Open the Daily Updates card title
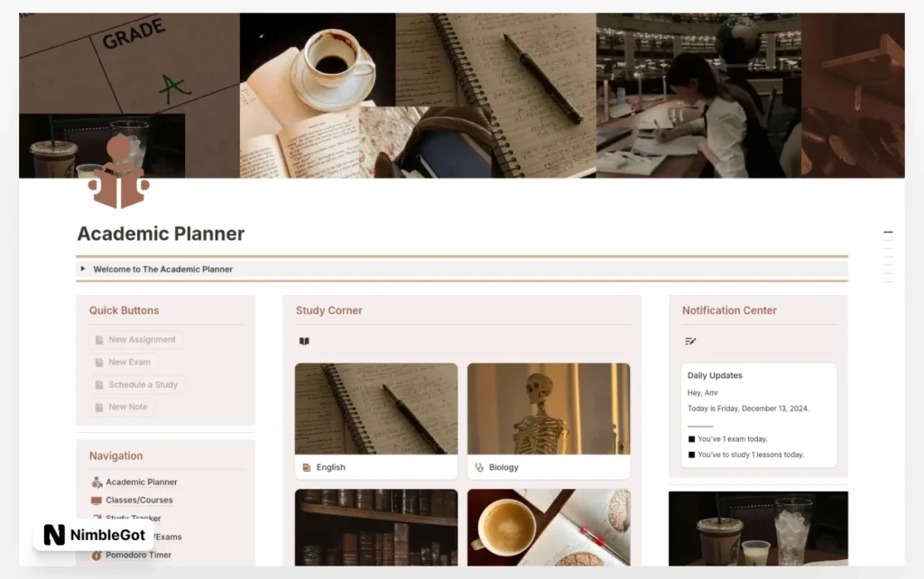 tap(715, 375)
